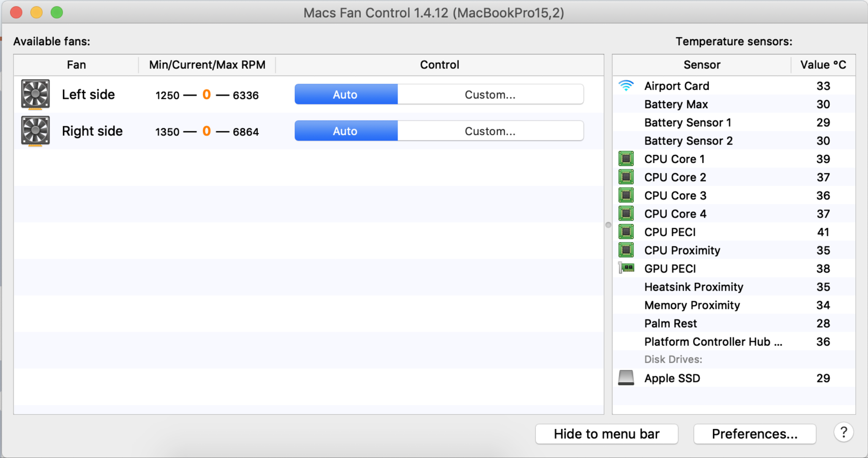Screen dimensions: 868x458
Task: Open help with the question mark button
Action: (843, 433)
